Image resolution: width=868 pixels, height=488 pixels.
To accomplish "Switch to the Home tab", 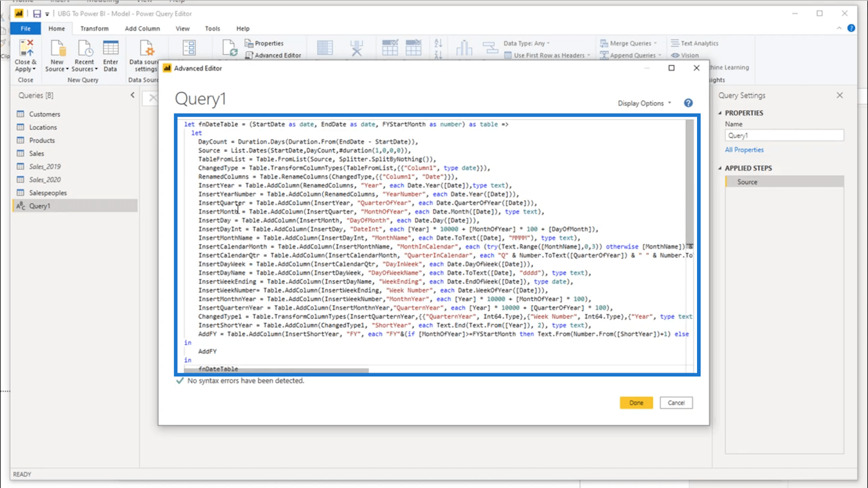I will tap(56, 28).
